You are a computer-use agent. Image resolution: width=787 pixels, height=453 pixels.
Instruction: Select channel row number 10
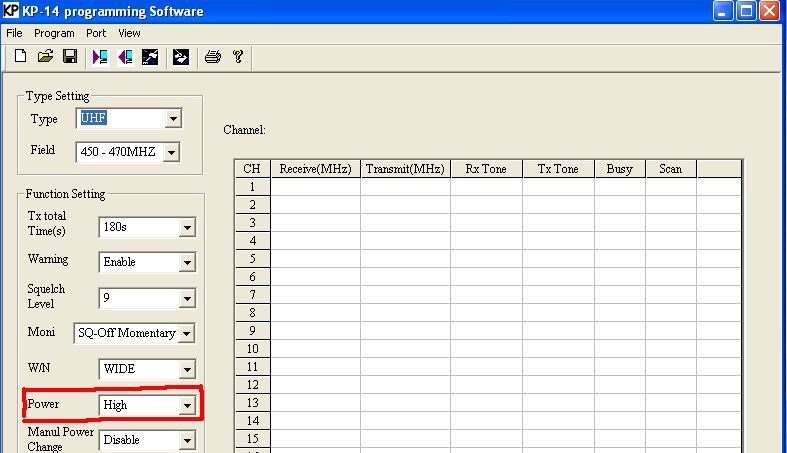tap(252, 349)
